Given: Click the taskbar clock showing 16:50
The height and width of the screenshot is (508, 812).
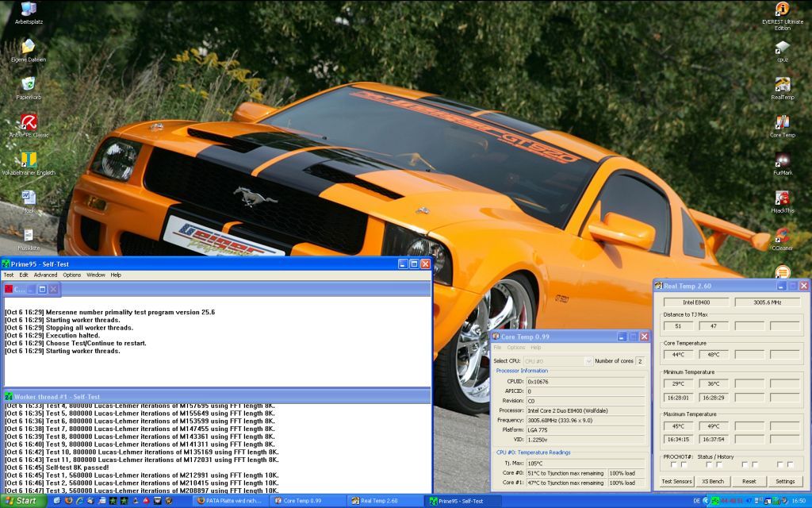Looking at the screenshot, I should click(x=799, y=501).
